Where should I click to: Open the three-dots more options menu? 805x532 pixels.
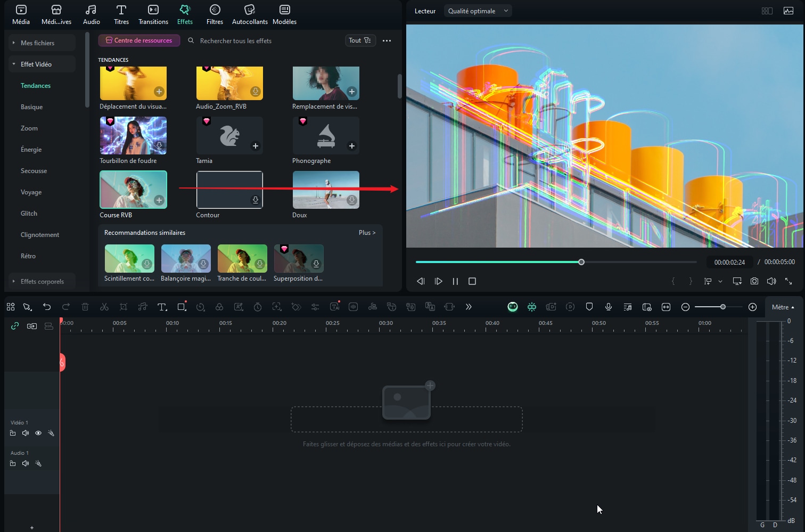[387, 40]
